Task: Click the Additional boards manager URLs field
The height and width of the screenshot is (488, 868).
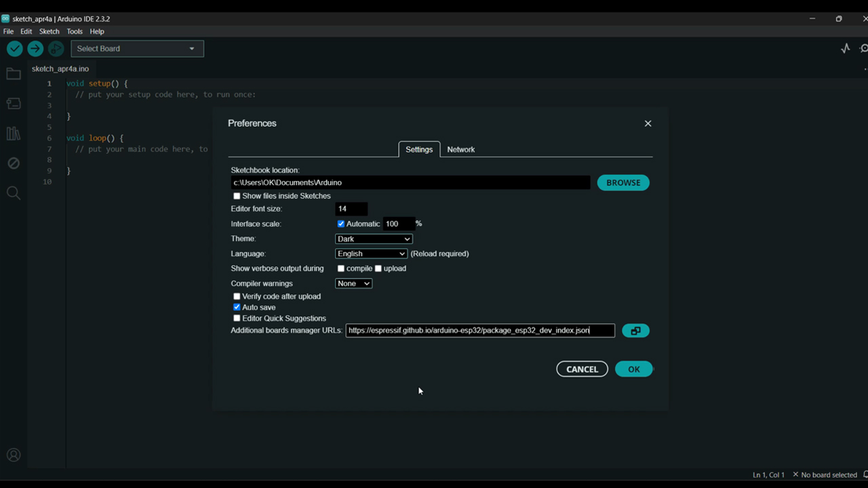Action: click(x=480, y=331)
